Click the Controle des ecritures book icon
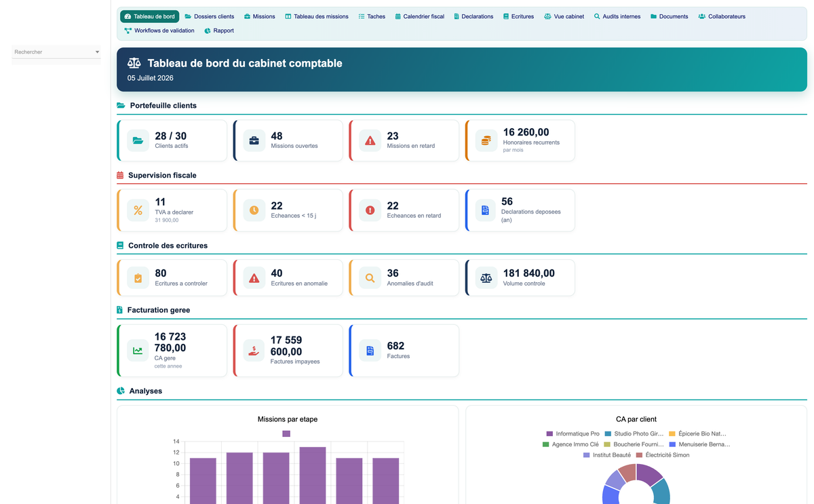814x504 pixels. click(x=120, y=246)
